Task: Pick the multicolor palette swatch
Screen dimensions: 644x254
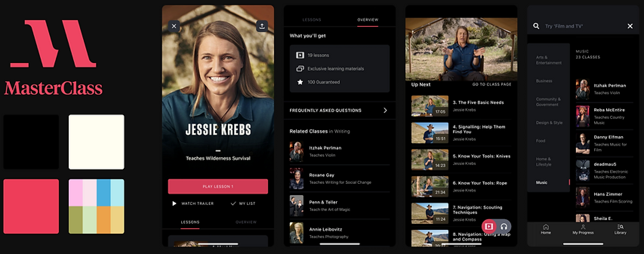Action: tap(96, 206)
